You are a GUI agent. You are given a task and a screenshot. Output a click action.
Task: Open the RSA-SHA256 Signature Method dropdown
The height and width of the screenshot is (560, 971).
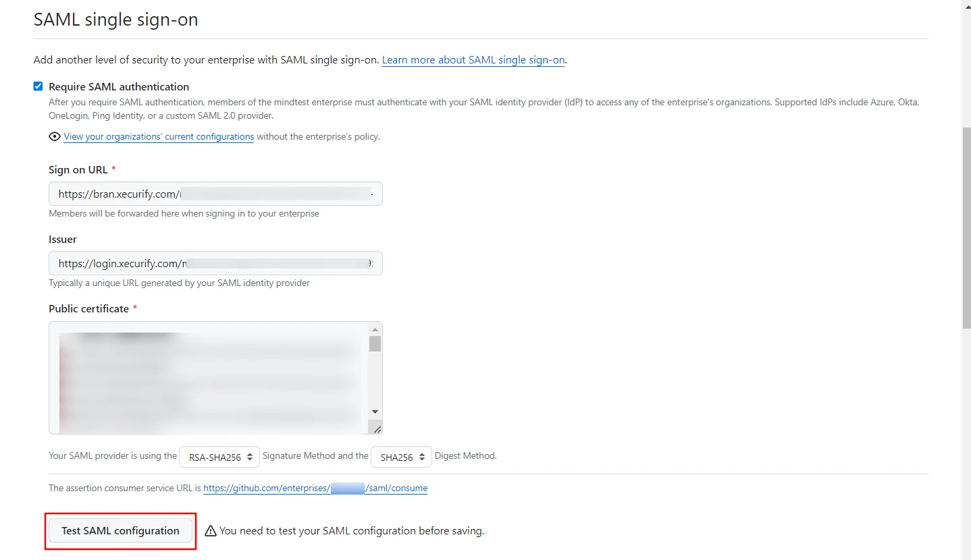(219, 457)
